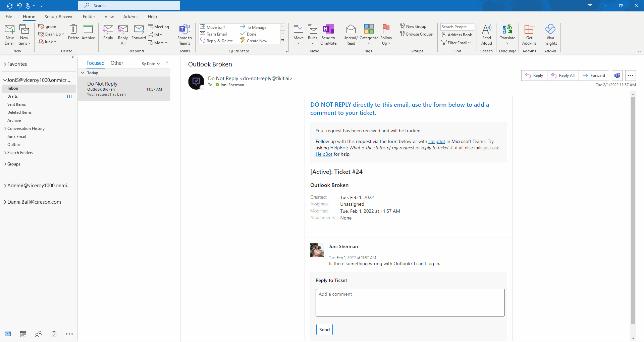The height and width of the screenshot is (342, 644).
Task: Click the ribbon Forward icon
Action: pos(139,30)
